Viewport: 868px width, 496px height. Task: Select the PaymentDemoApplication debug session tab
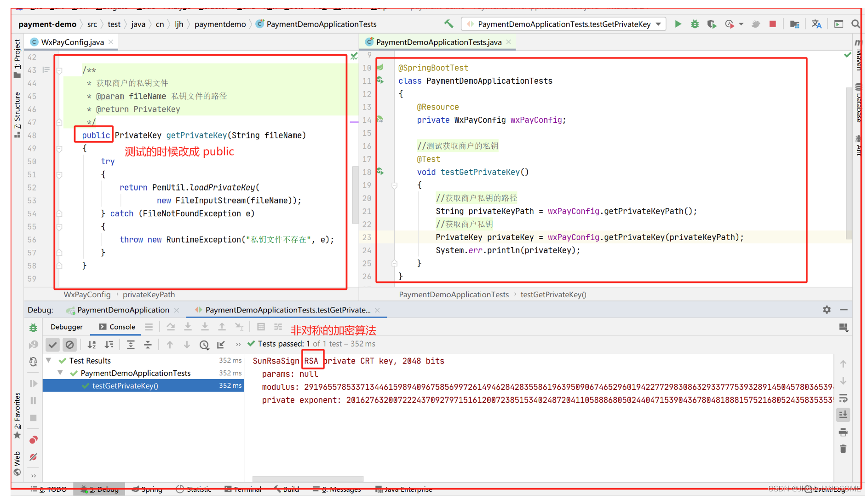(x=123, y=310)
